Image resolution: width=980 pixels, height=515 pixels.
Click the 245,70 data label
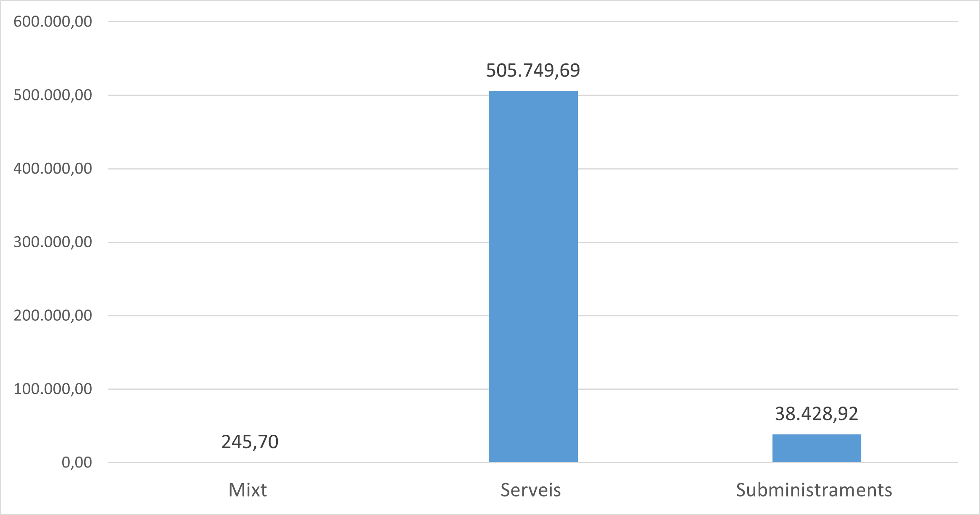(x=250, y=442)
